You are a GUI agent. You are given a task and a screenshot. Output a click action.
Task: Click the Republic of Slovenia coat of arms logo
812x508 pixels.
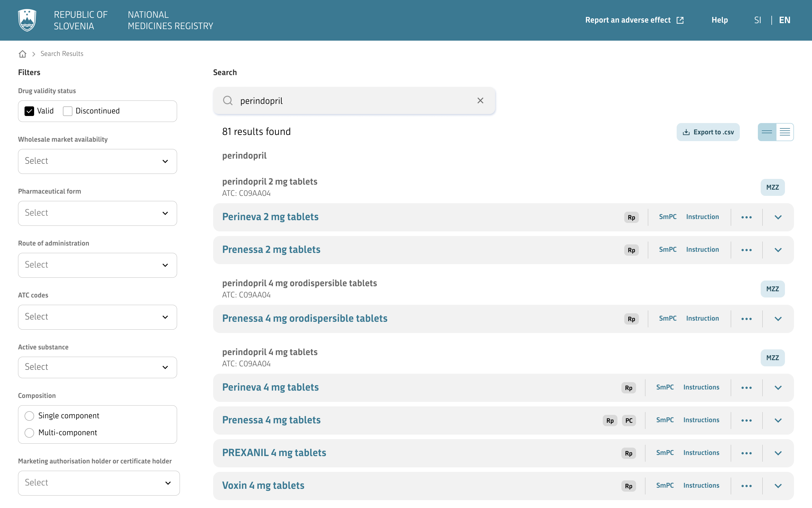click(27, 20)
